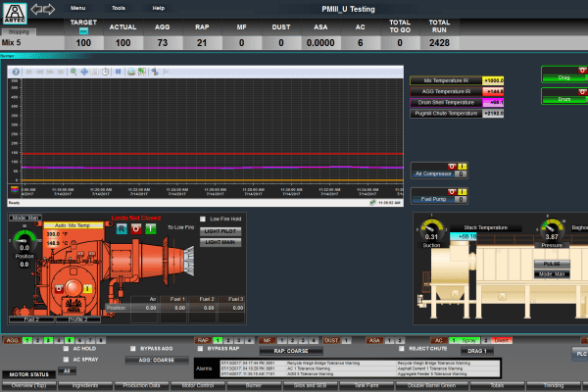
Task: Click the Astec logo icon
Action: (x=15, y=14)
